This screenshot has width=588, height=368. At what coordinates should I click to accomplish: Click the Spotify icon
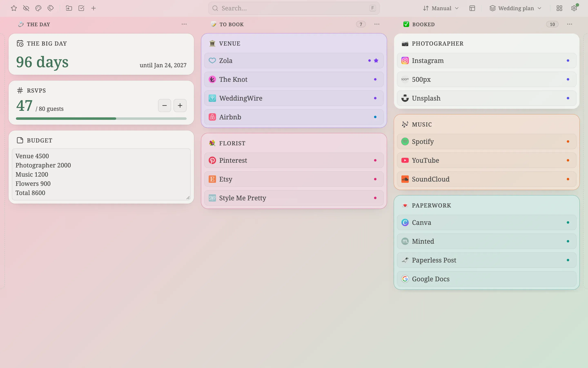[405, 141]
